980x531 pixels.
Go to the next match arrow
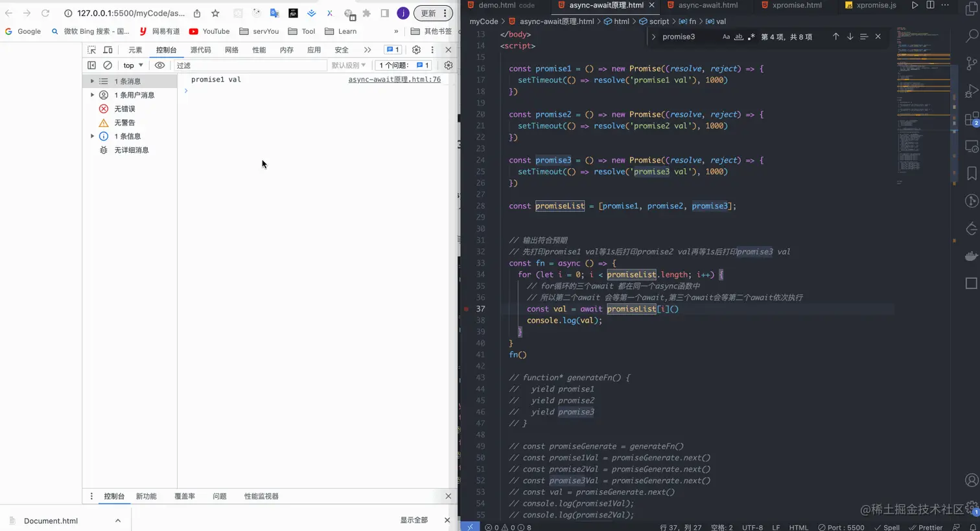pyautogui.click(x=850, y=37)
